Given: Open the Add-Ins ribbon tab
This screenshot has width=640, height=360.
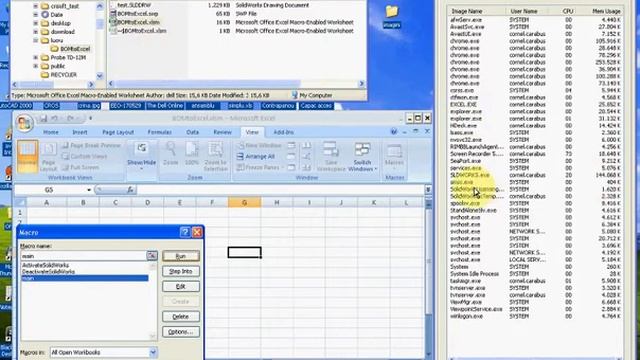Looking at the screenshot, I should 283,132.
